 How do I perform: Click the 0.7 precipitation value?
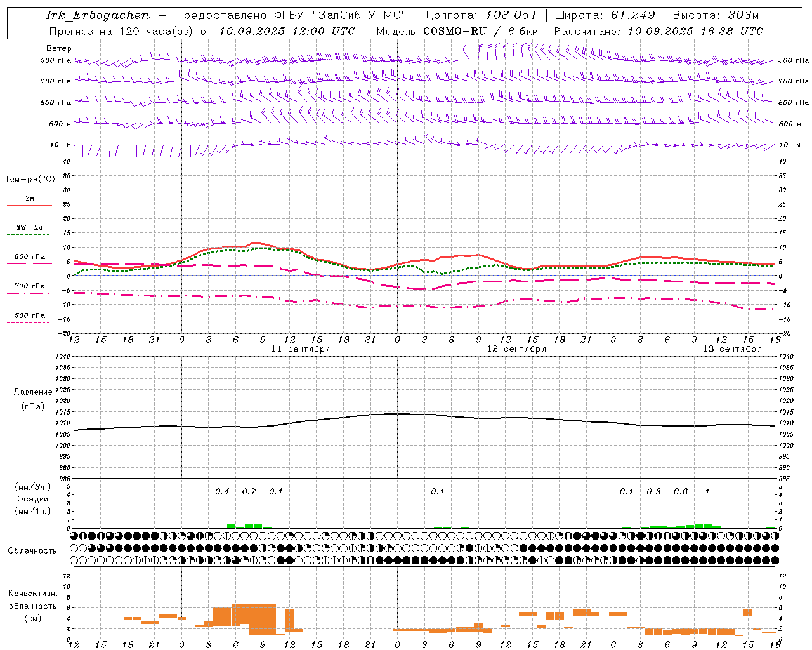[x=249, y=492]
